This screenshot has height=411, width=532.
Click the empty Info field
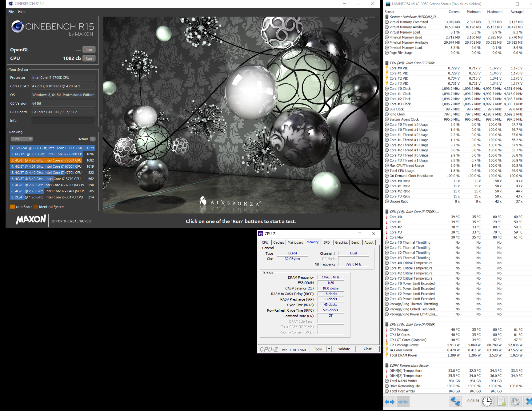point(63,121)
